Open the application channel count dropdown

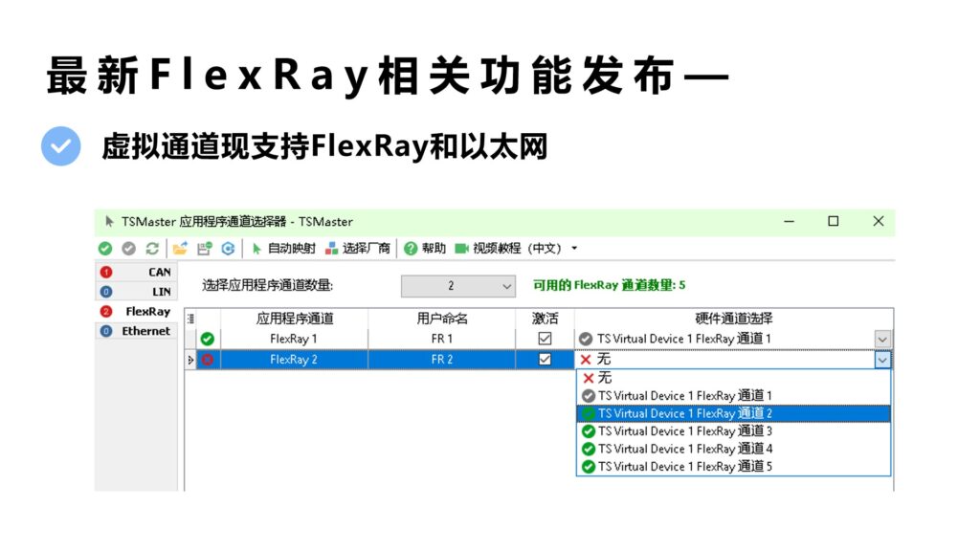click(x=509, y=286)
